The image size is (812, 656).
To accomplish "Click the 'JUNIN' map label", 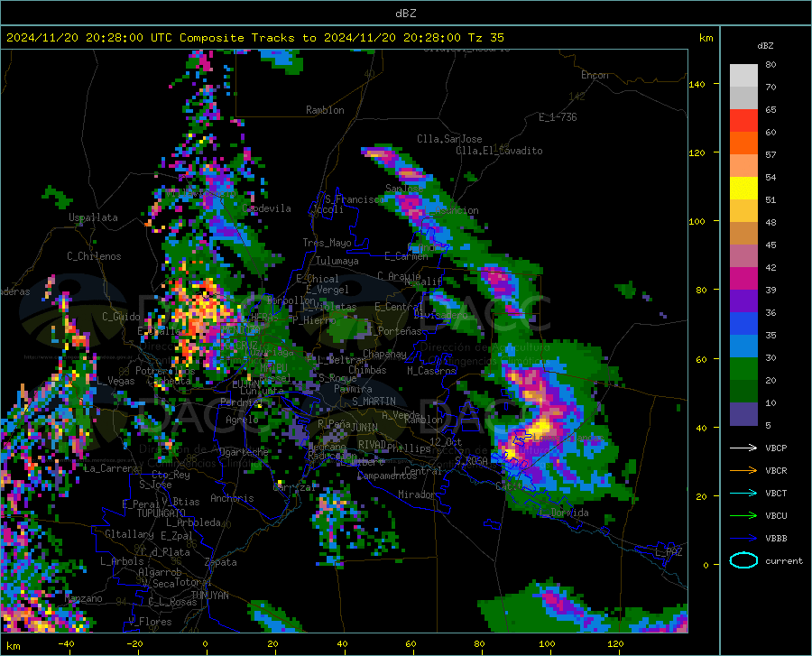I will [364, 427].
